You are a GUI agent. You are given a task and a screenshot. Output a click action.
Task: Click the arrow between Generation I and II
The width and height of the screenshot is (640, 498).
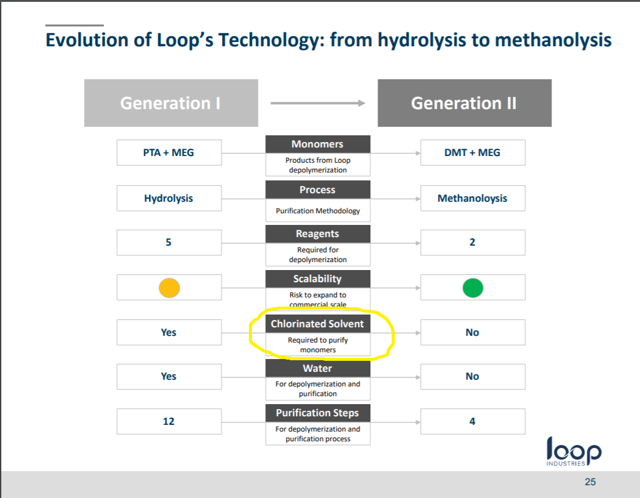point(318,103)
